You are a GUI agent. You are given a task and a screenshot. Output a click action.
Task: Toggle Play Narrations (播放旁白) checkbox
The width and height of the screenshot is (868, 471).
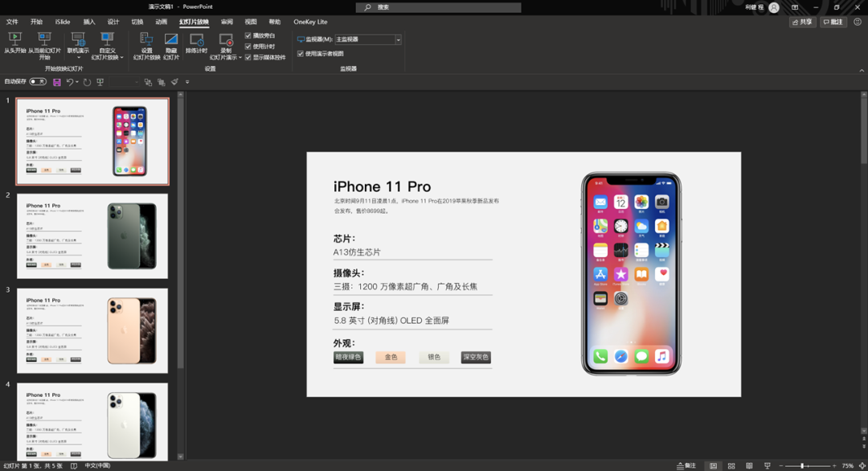tap(248, 35)
